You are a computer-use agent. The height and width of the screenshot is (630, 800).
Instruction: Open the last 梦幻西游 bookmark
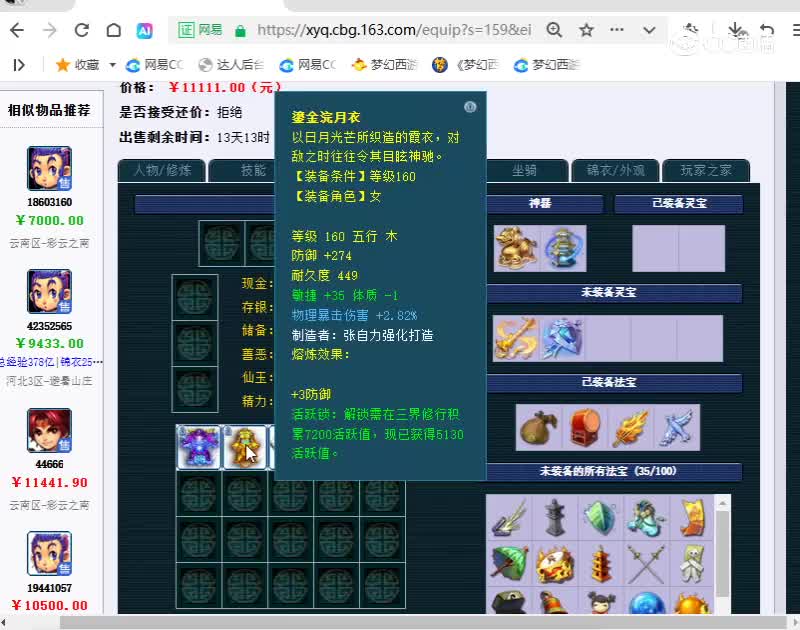[x=546, y=65]
